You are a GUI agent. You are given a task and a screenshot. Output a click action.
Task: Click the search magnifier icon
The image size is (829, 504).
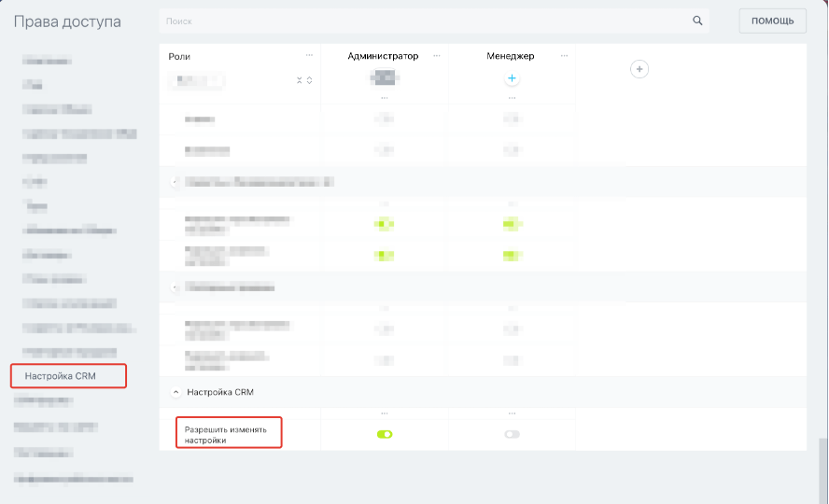[x=696, y=21]
